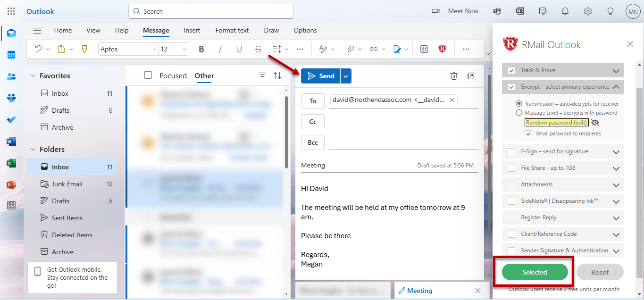Open the Excel app in sidebar
The height and width of the screenshot is (300, 644).
click(x=11, y=163)
